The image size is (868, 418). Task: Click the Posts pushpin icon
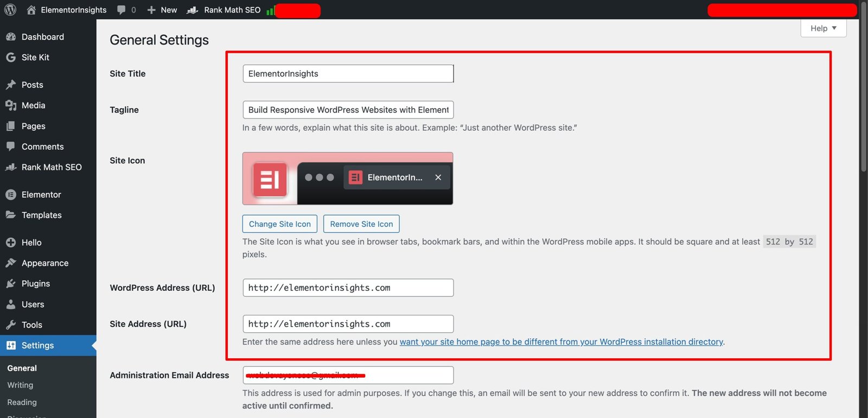click(11, 85)
